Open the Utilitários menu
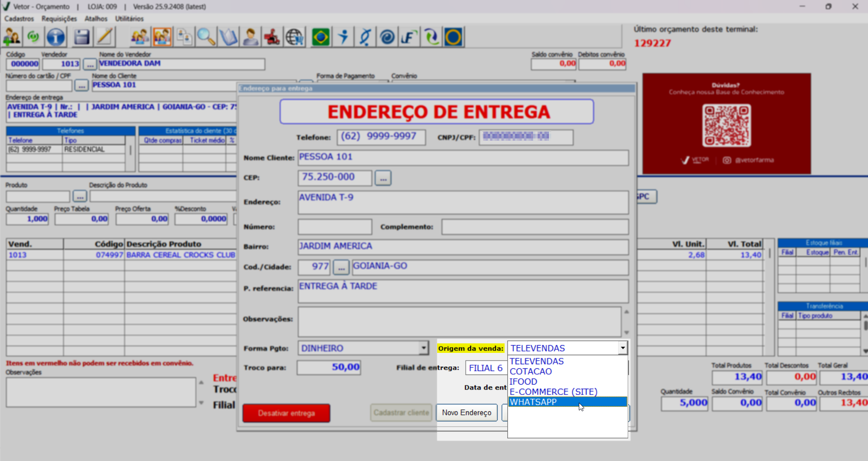The image size is (868, 461). [129, 19]
